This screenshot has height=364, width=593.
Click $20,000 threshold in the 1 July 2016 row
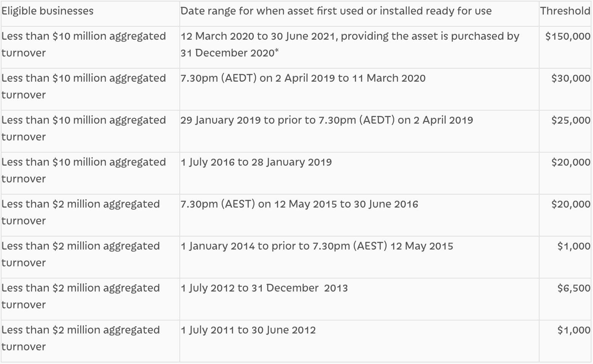click(570, 163)
